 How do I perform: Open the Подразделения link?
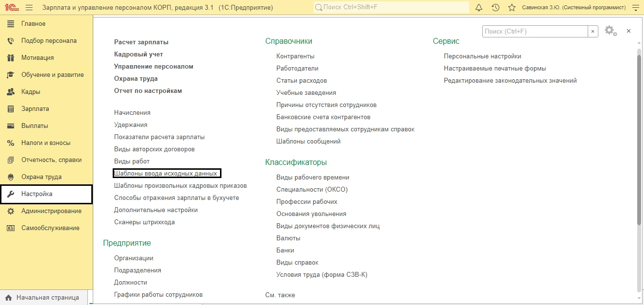pos(137,270)
